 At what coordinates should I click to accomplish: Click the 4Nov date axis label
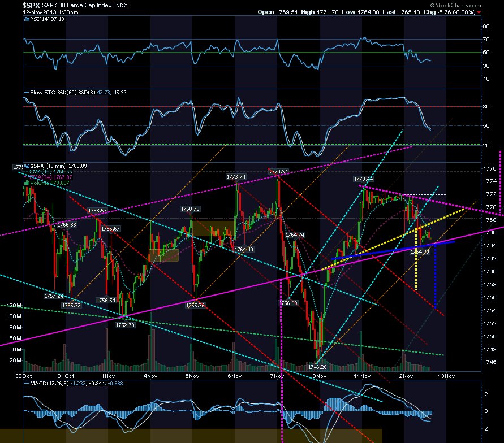[x=150, y=376]
